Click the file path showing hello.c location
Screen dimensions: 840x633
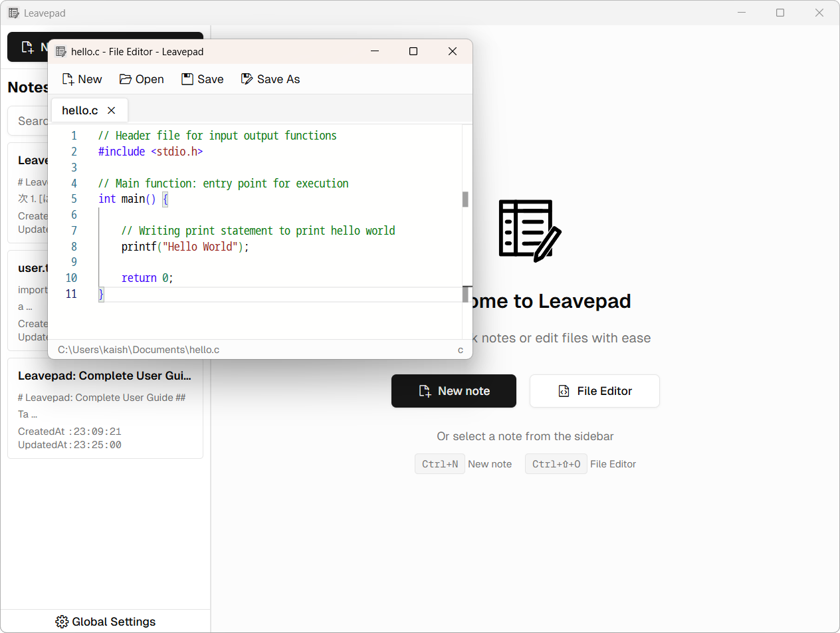[x=138, y=350]
